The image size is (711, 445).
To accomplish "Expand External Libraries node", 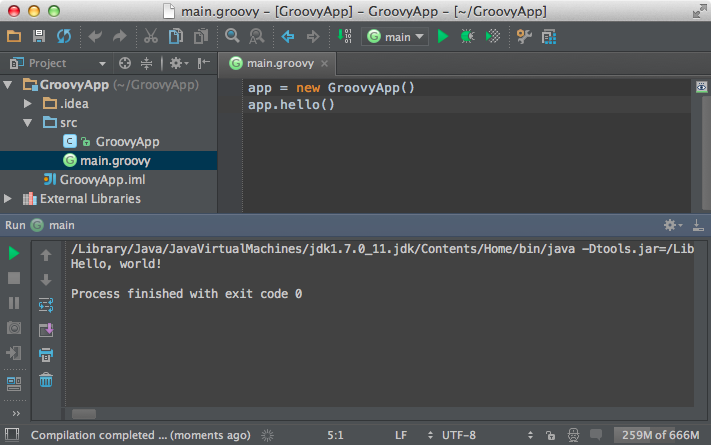I will coord(8,199).
